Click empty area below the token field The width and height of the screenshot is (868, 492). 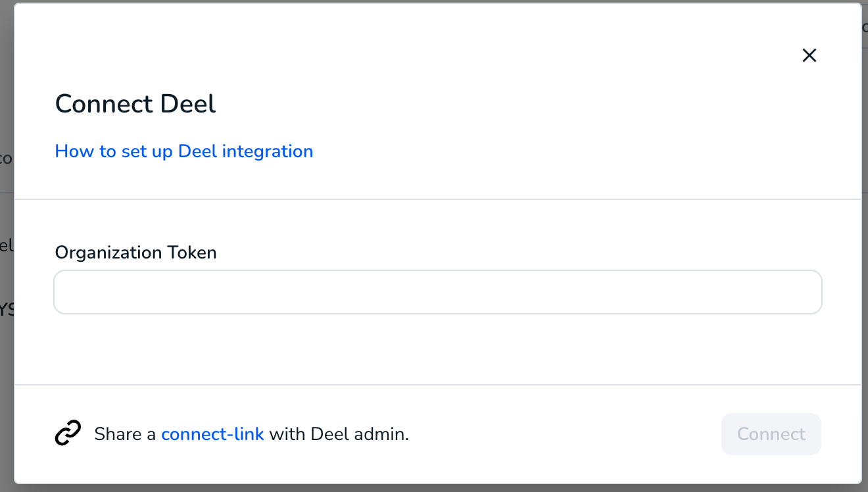point(438,349)
